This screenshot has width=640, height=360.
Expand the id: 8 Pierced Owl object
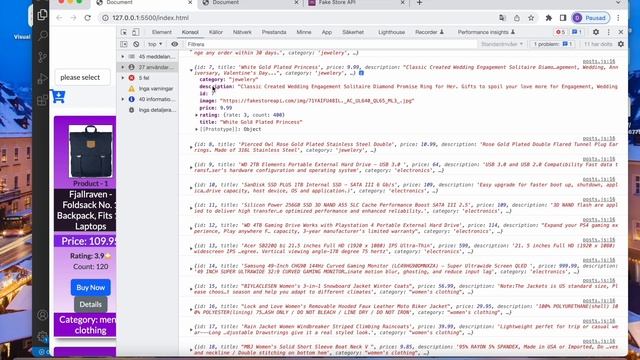pyautogui.click(x=191, y=147)
